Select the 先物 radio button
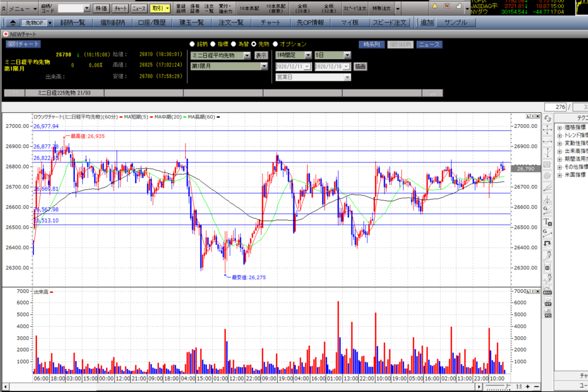Viewport: 588px width, 392px height. pyautogui.click(x=254, y=44)
